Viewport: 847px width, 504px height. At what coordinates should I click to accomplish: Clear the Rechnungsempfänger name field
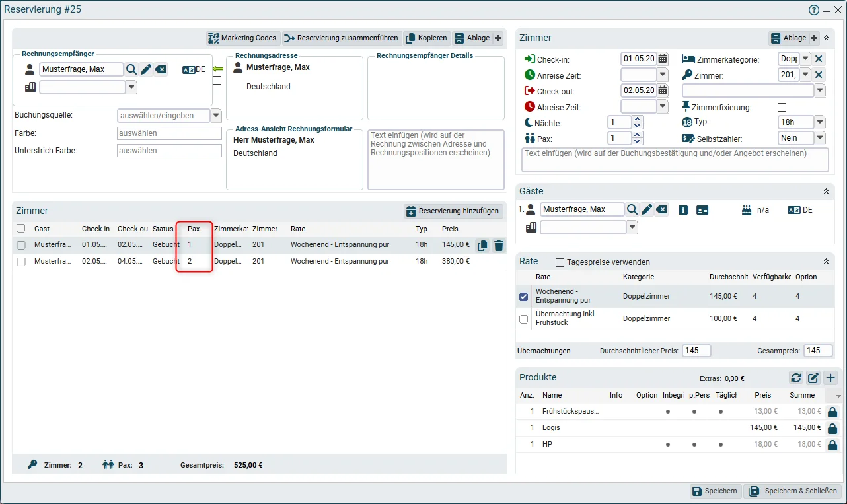coord(161,69)
